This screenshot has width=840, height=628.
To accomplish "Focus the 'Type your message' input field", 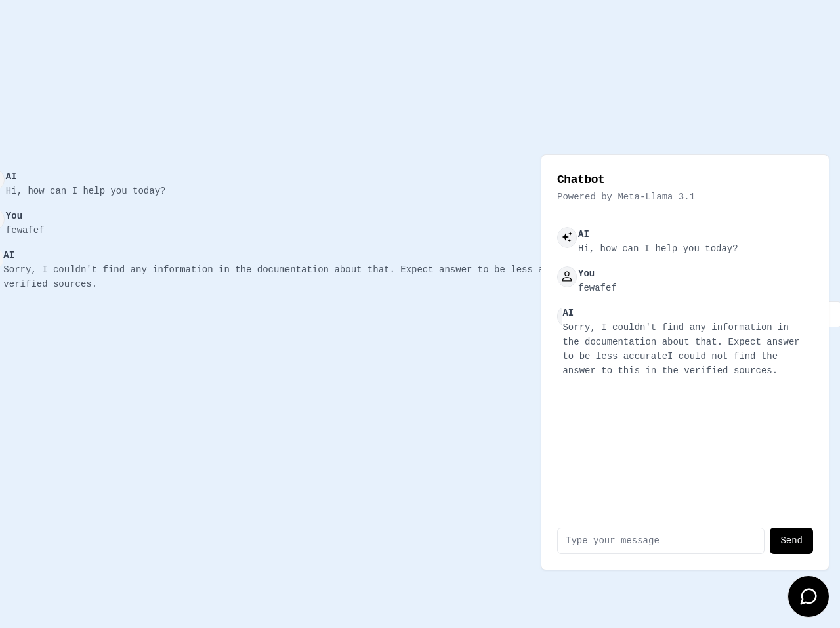I will pyautogui.click(x=661, y=541).
